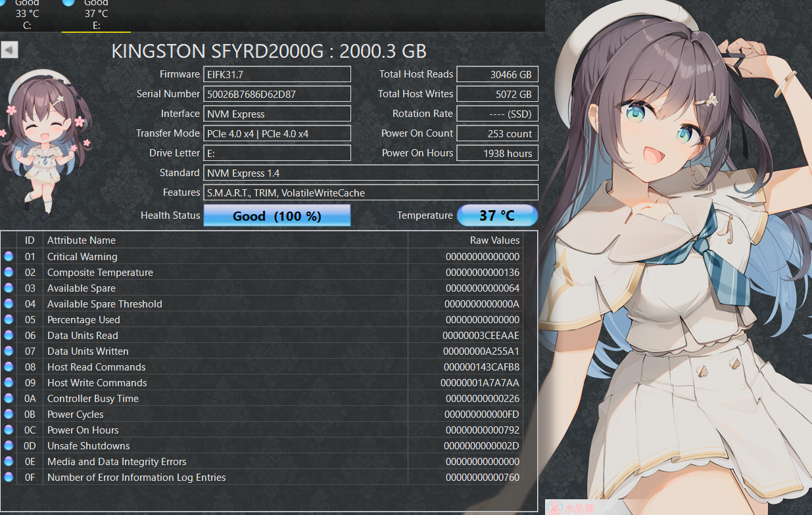
Task: Select Media and Data Integrity Errors attribute name
Action: point(117,462)
